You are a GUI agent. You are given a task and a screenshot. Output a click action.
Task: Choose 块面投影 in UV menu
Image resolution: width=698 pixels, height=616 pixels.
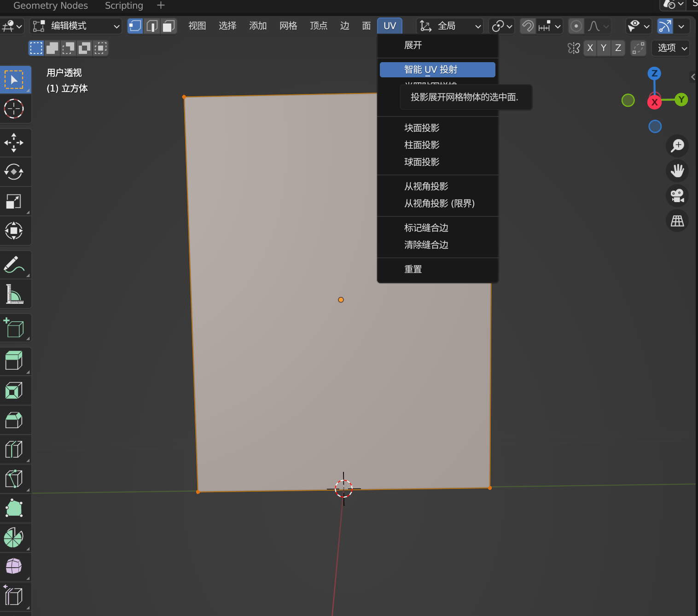437,128
